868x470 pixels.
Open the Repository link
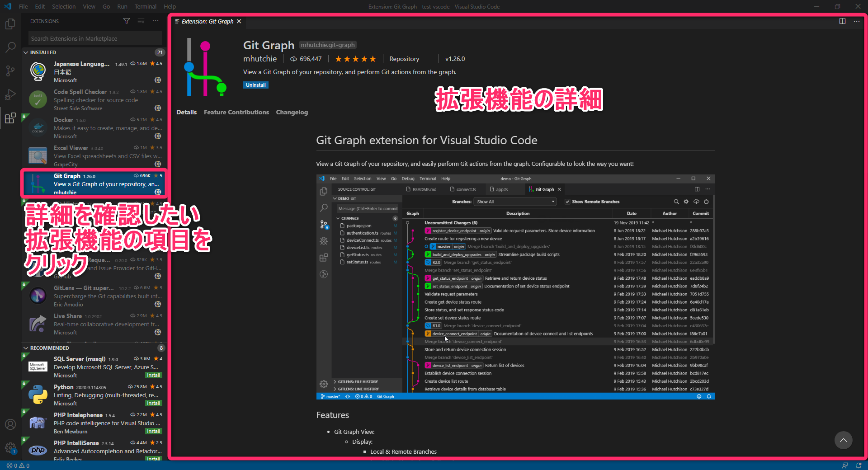click(404, 59)
